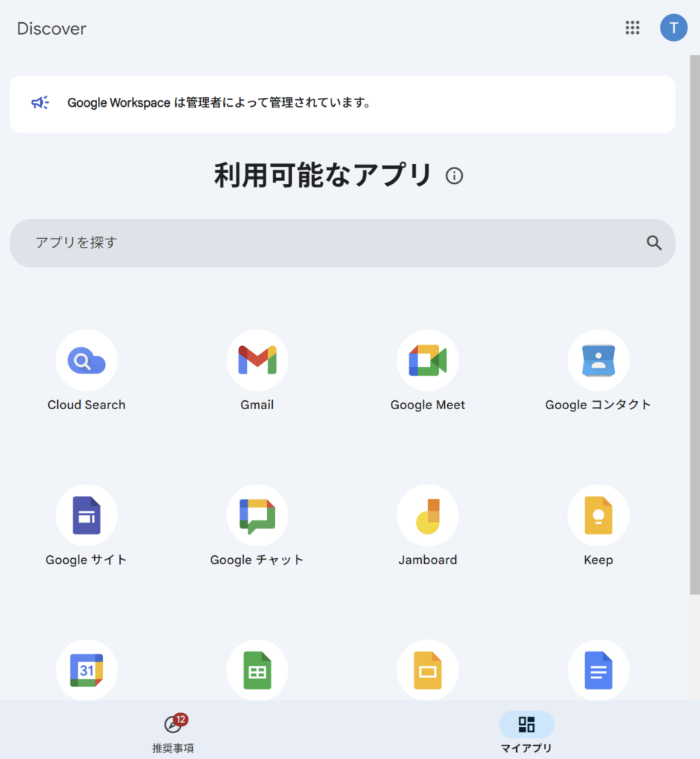
Task: Launch Google チャット app
Action: point(257,516)
